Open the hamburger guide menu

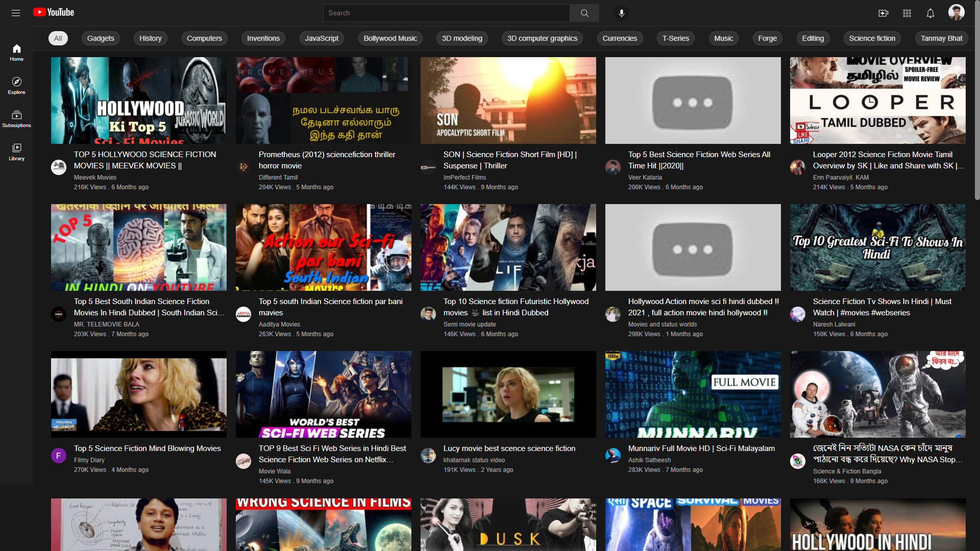point(16,13)
